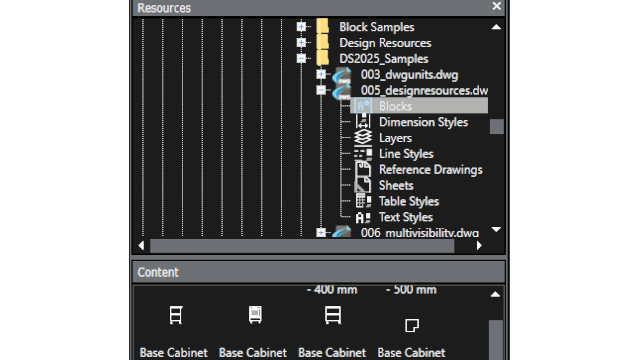Collapse the 005_designresources drawing node
The width and height of the screenshot is (640, 360).
321,90
